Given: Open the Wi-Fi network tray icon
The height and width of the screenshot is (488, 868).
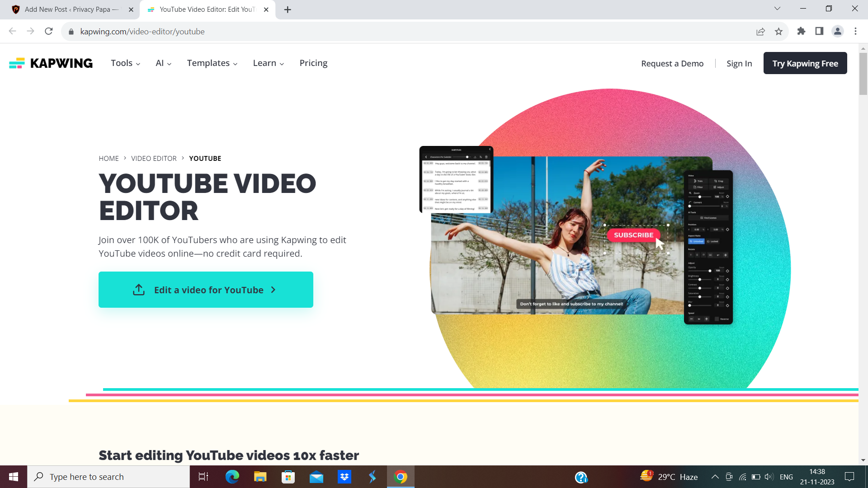Looking at the screenshot, I should [x=742, y=477].
